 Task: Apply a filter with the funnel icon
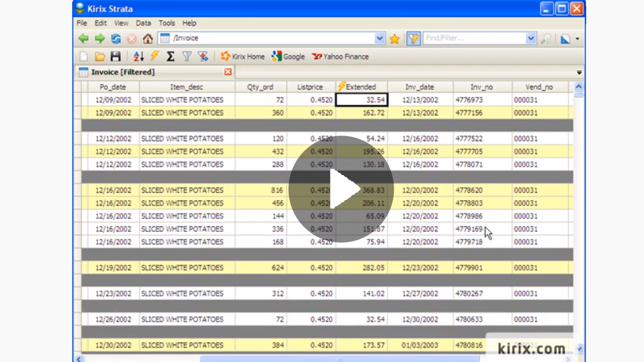[187, 56]
